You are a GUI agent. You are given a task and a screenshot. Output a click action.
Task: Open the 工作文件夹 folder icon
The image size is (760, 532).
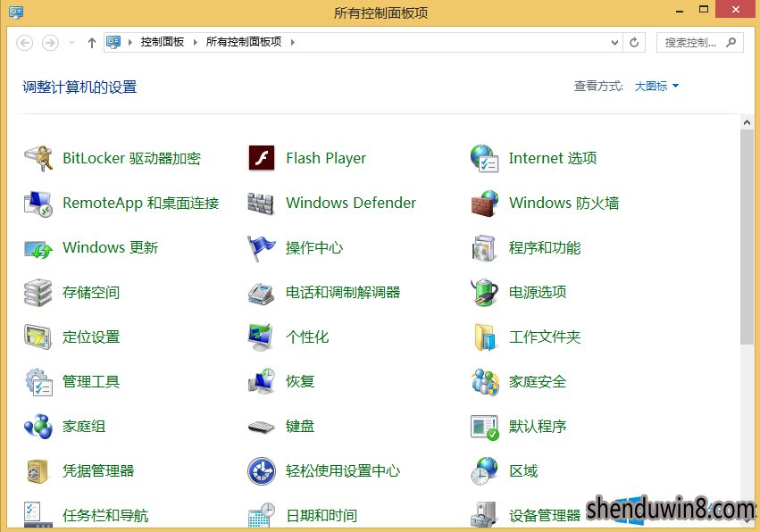pos(485,337)
